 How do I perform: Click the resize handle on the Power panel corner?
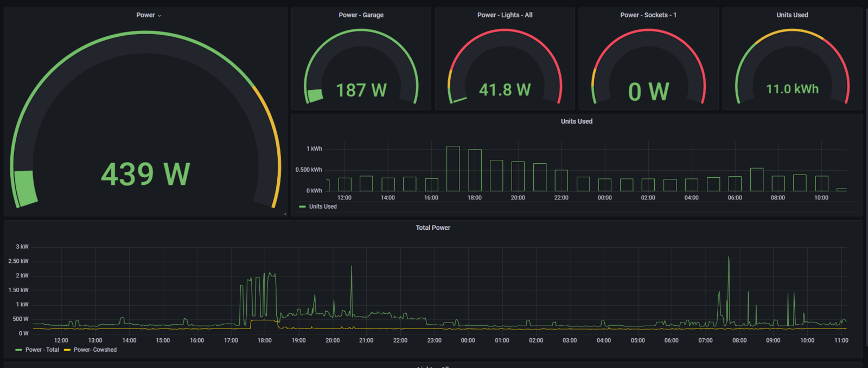[x=284, y=214]
